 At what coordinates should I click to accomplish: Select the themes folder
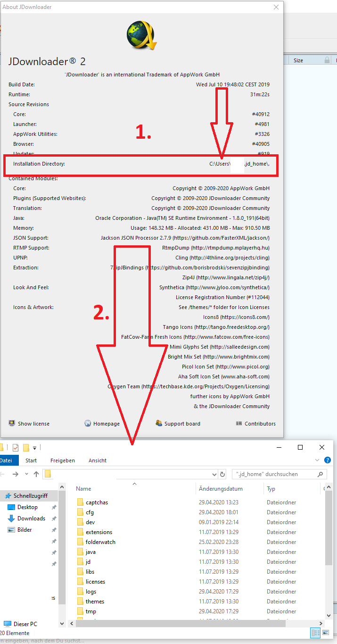click(95, 602)
